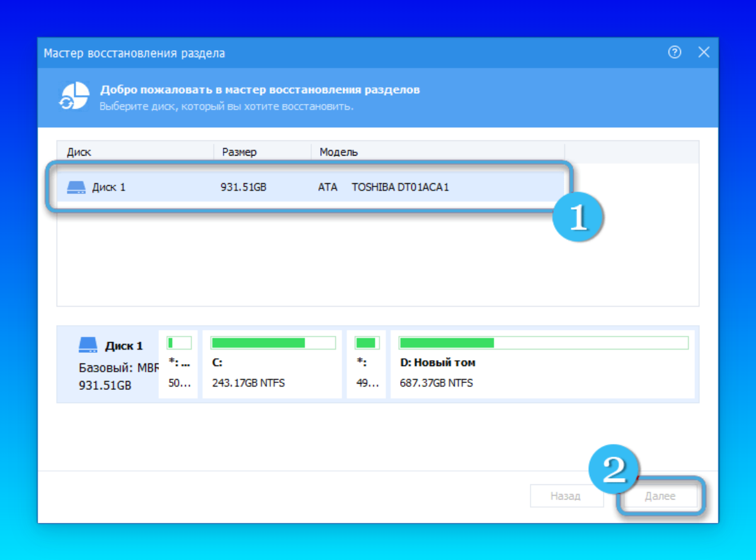Select the Диск 1 drive icon in list
The height and width of the screenshot is (560, 756).
(76, 187)
